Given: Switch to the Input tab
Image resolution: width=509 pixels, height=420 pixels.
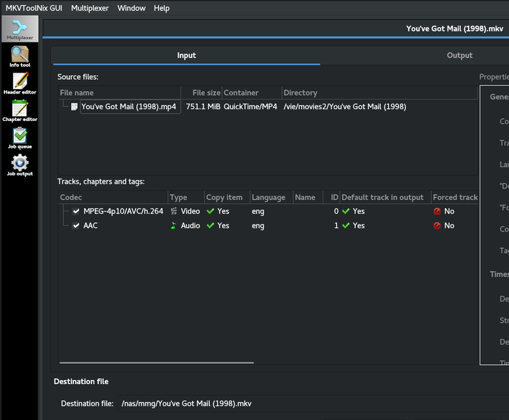Looking at the screenshot, I should click(x=186, y=56).
